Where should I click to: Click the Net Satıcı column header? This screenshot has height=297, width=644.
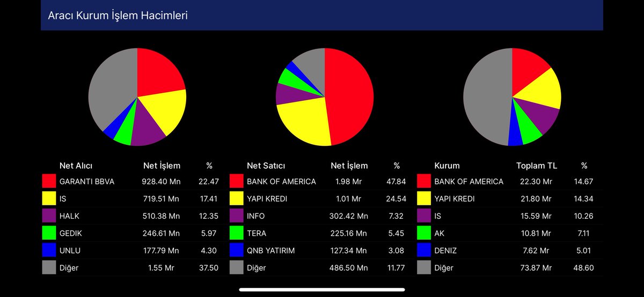266,166
